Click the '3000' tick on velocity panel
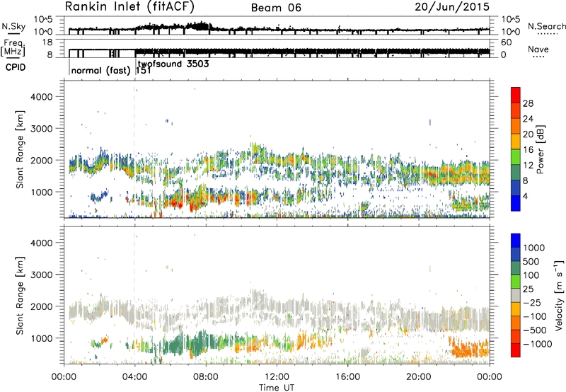 41,275
